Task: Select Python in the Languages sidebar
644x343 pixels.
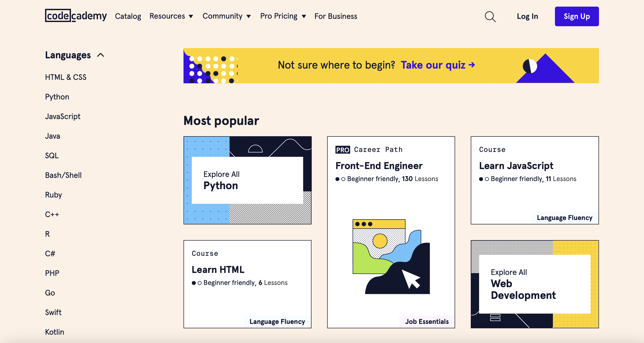Action: 57,97
